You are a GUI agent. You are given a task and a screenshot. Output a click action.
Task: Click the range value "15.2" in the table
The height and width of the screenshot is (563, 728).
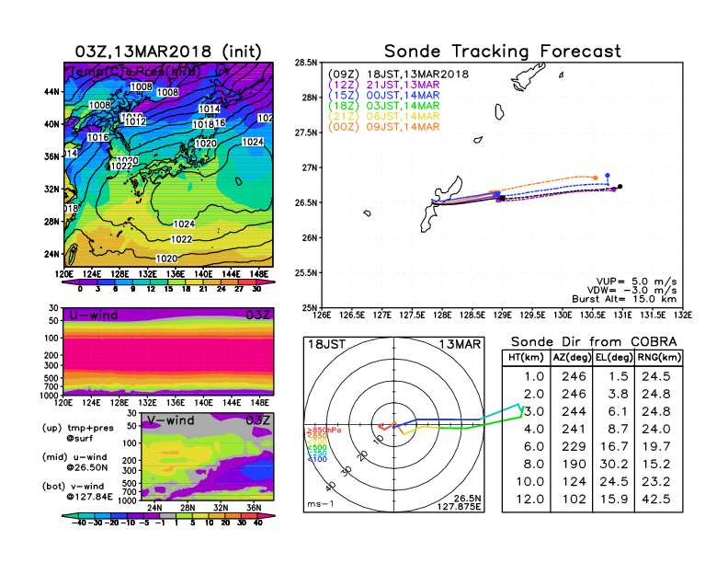pyautogui.click(x=656, y=464)
